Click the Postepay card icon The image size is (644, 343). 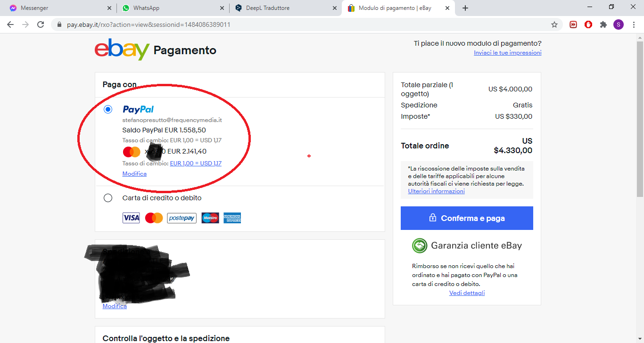[182, 218]
